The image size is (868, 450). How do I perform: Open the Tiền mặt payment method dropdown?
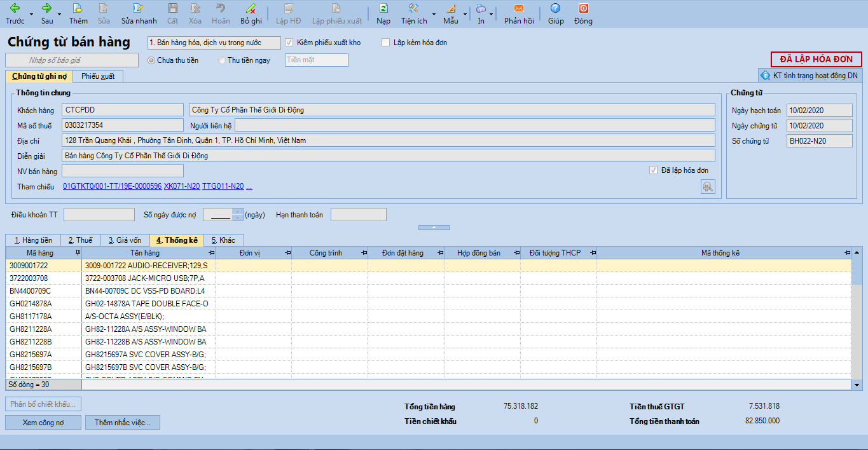317,60
